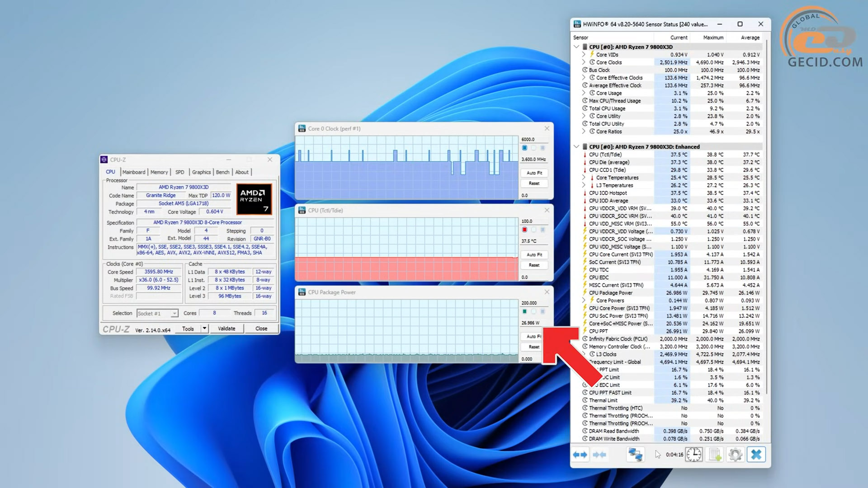The width and height of the screenshot is (868, 488).
Task: Click Auto Fit in the CPU (Tctl/Tdie) graph
Action: [534, 255]
